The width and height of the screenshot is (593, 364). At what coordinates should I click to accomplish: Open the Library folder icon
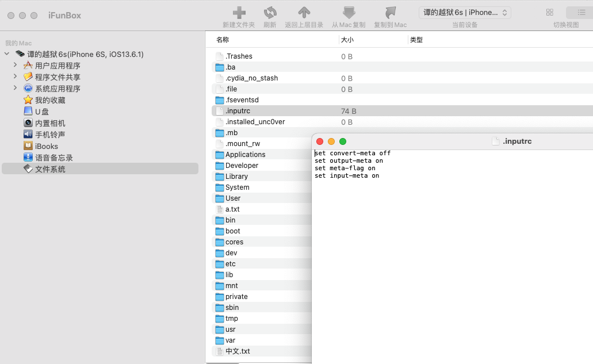(219, 177)
